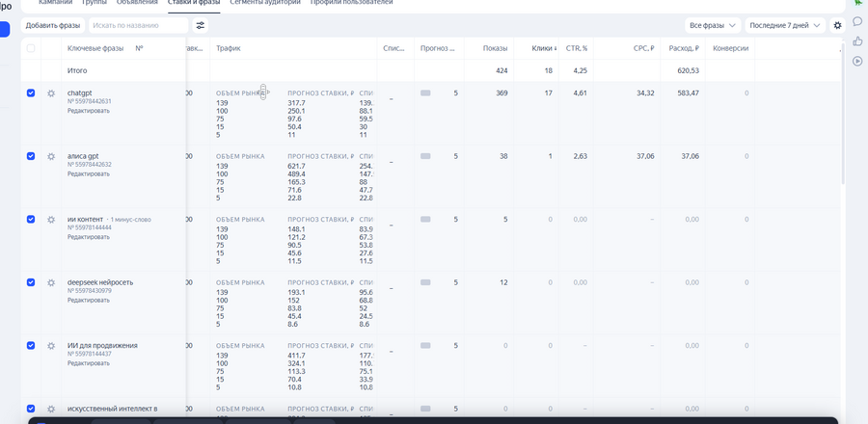The width and height of the screenshot is (868, 424).
Task: Click forecast bar icon in chatgpt row
Action: [425, 93]
